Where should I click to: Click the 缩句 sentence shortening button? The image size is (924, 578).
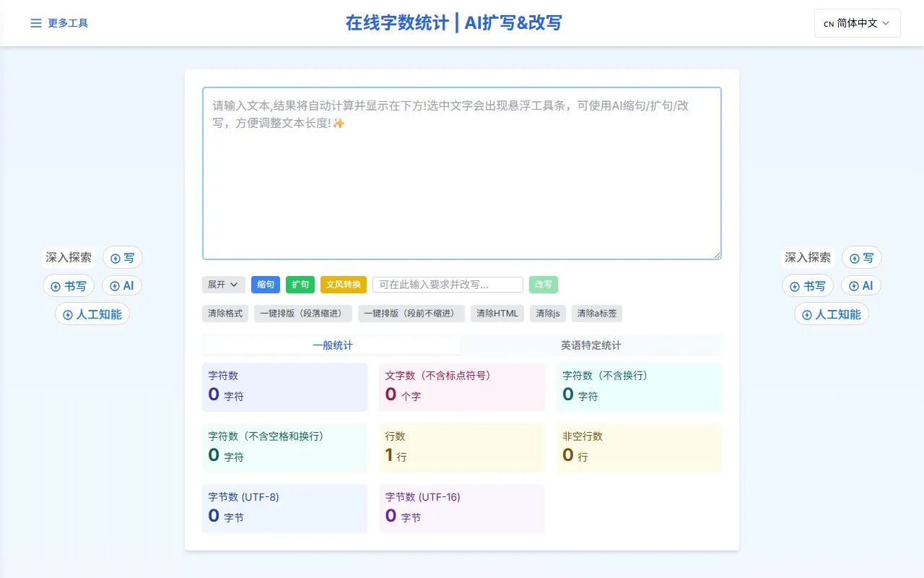(x=265, y=284)
